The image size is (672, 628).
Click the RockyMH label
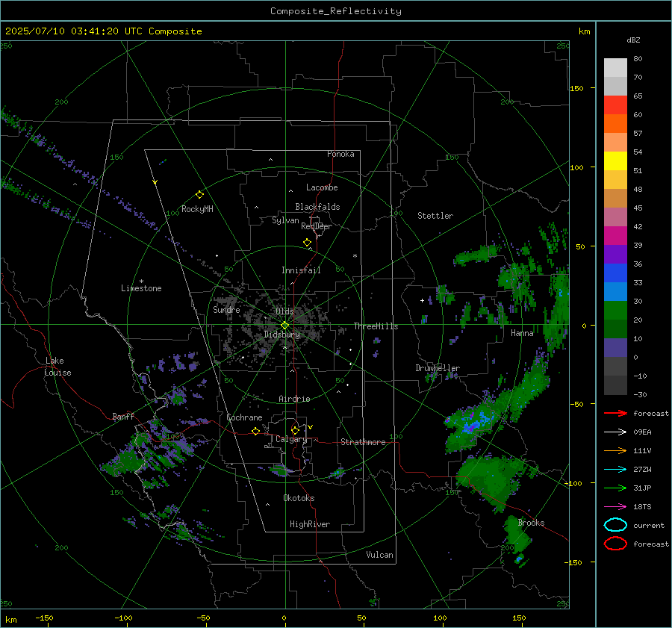pos(197,209)
